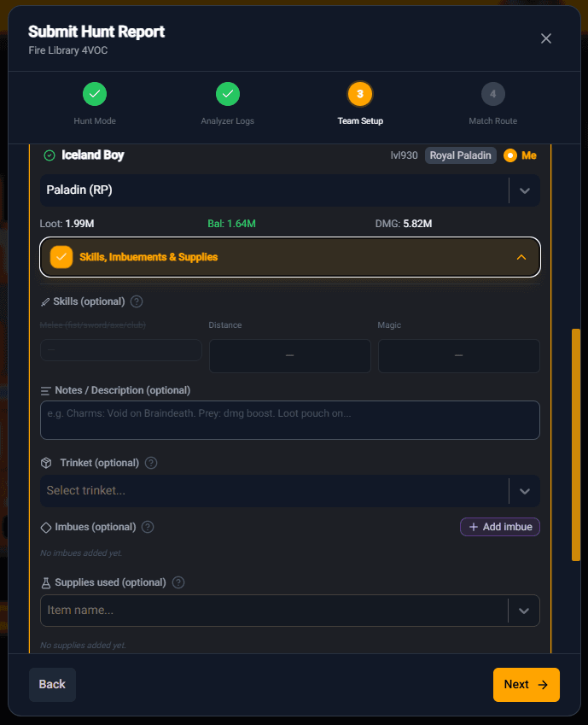The image size is (588, 725).
Task: Click the Notes / Description text field
Action: [x=289, y=420]
